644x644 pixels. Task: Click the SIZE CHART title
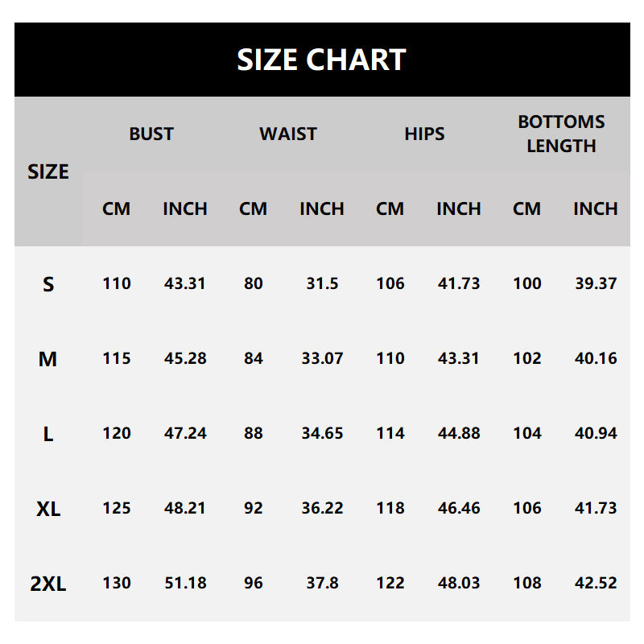321,60
